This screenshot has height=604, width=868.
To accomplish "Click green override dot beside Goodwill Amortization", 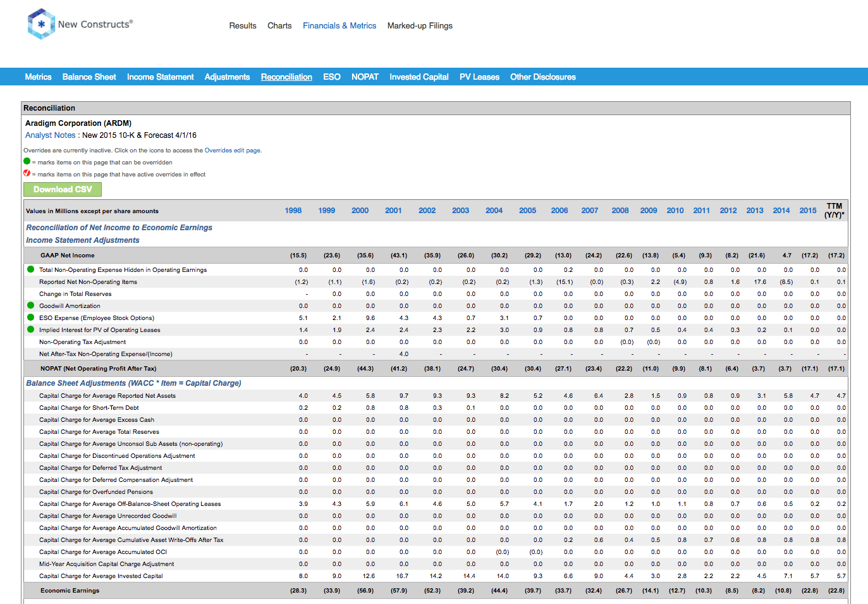I will point(30,305).
